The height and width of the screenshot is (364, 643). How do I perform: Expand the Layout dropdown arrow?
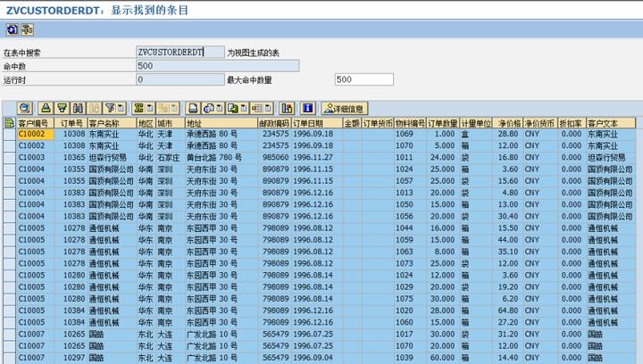coord(269,108)
